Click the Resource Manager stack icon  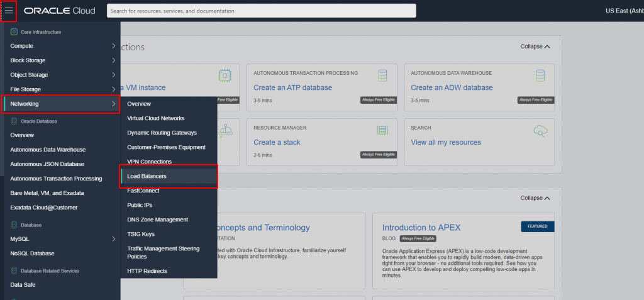(x=382, y=131)
